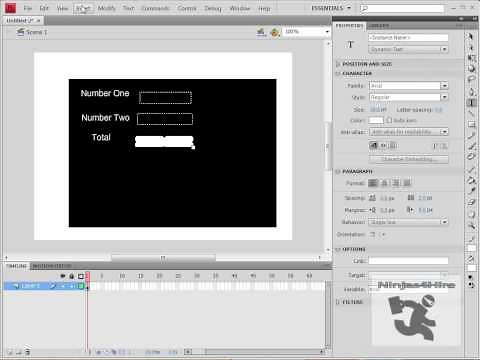The image size is (480, 360).
Task: Set paragraph format to align right
Action: [x=396, y=183]
